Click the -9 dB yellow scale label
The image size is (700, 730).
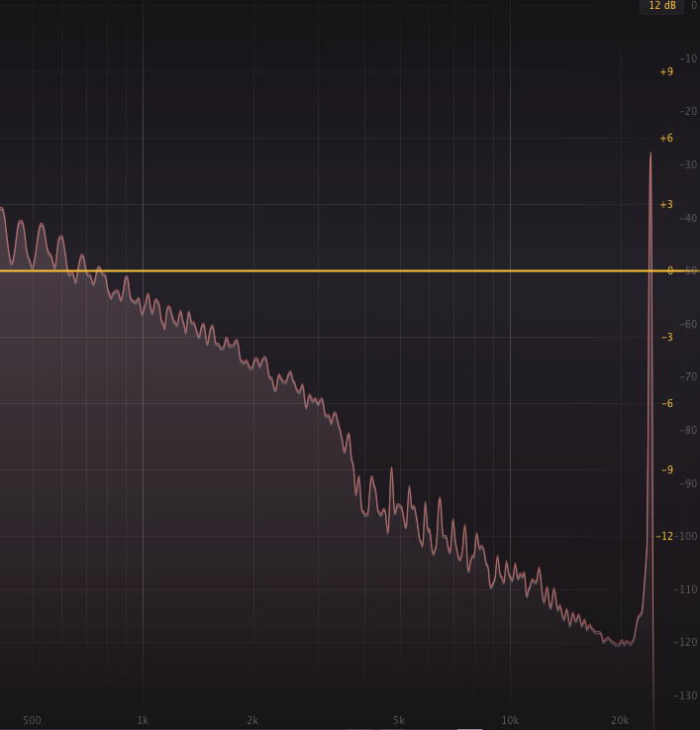tap(666, 470)
